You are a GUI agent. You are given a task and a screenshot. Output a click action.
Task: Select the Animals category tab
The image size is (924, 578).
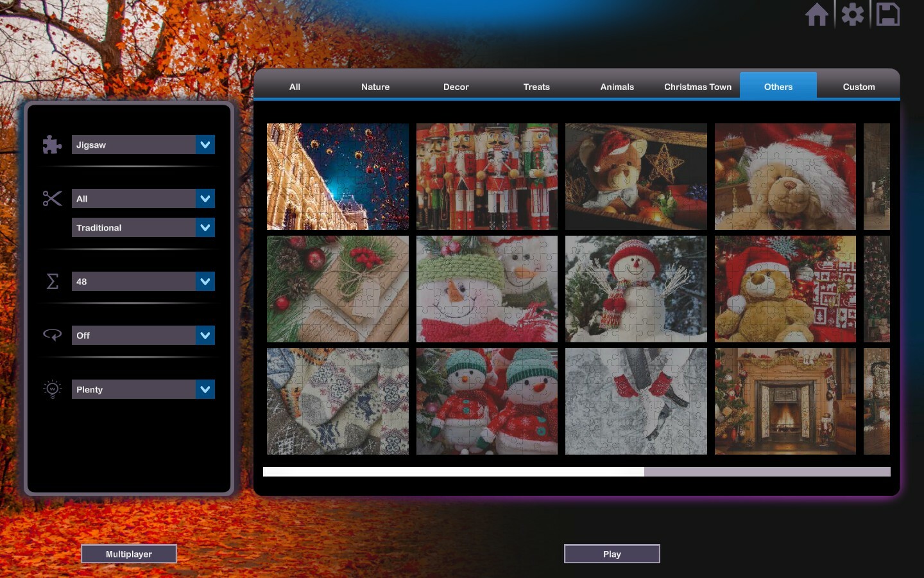617,86
